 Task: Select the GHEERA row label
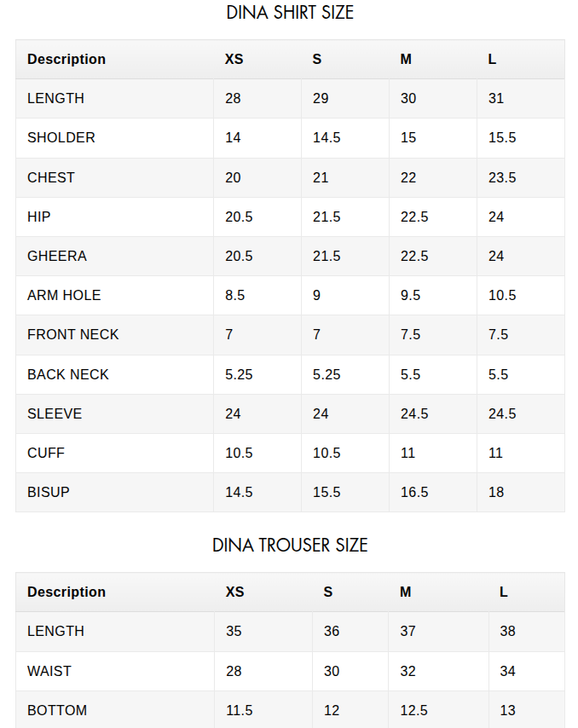pos(57,256)
